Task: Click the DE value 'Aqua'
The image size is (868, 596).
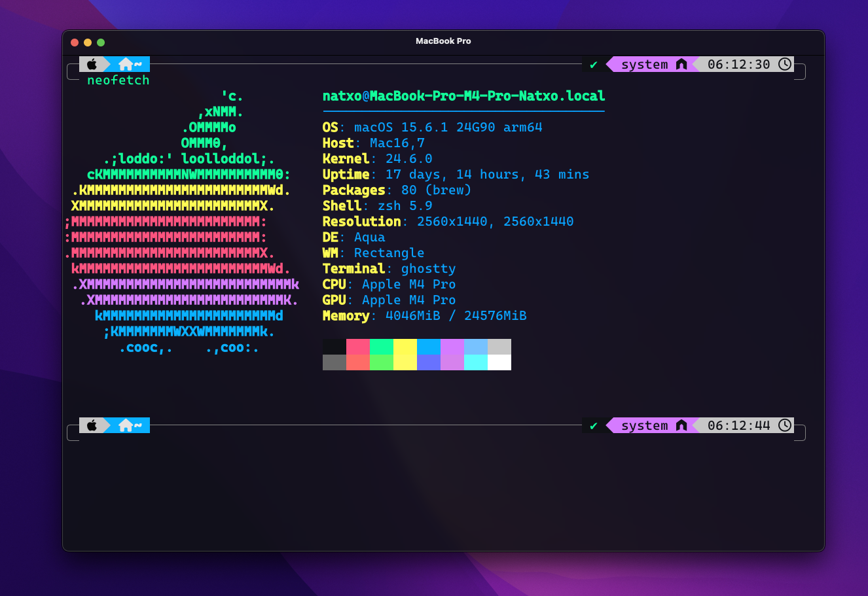Action: (x=370, y=237)
